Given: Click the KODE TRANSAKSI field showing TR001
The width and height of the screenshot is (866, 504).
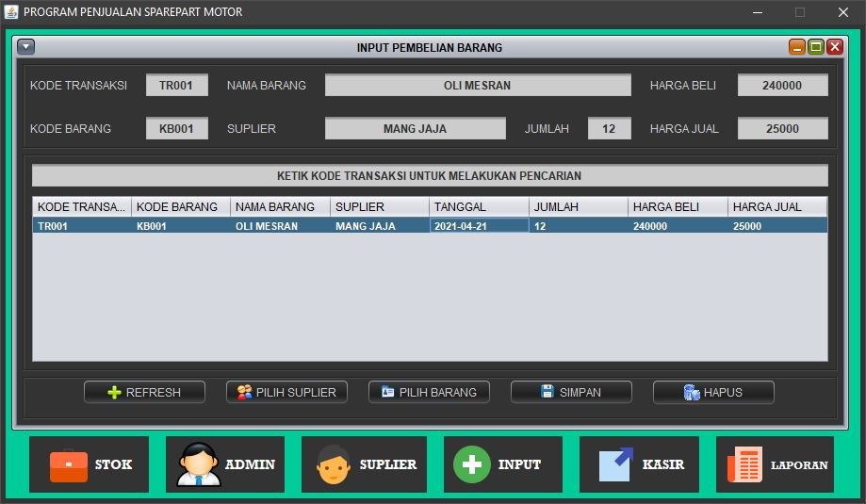Looking at the screenshot, I should [x=176, y=86].
